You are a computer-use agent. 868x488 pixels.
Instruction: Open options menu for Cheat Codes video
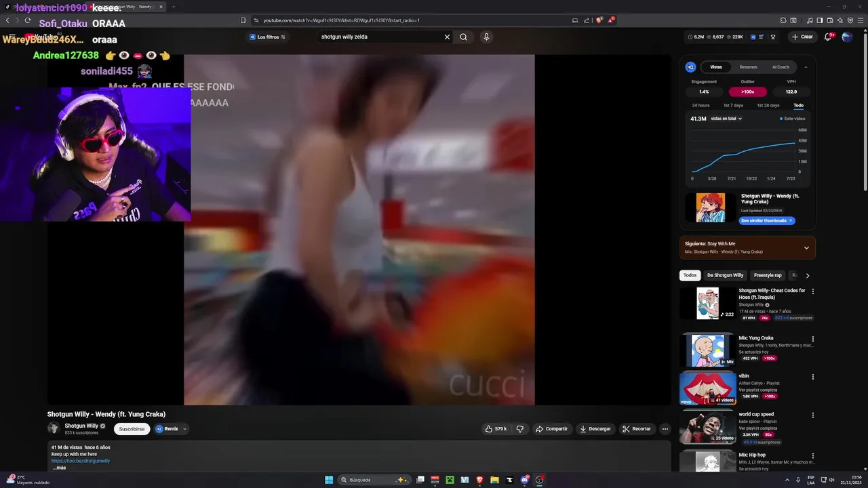point(812,291)
